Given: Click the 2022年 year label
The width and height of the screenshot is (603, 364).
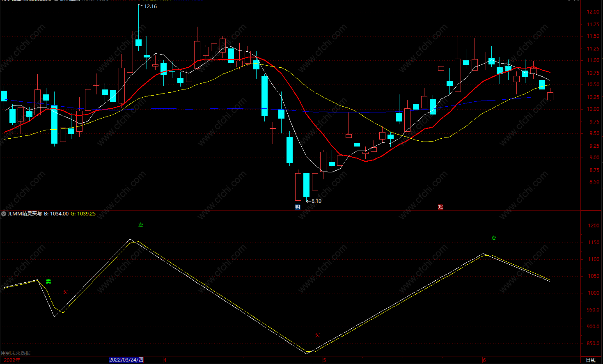Looking at the screenshot, I should click(12, 360).
